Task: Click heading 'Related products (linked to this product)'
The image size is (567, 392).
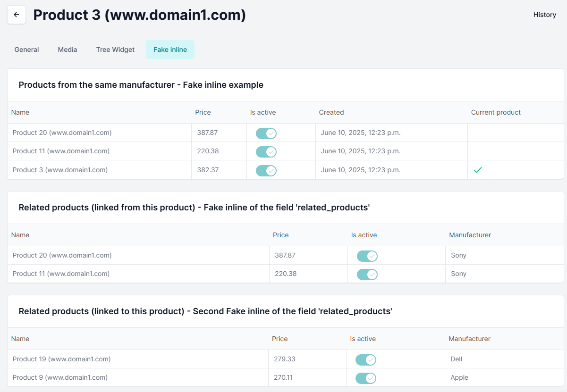Action: point(102,311)
